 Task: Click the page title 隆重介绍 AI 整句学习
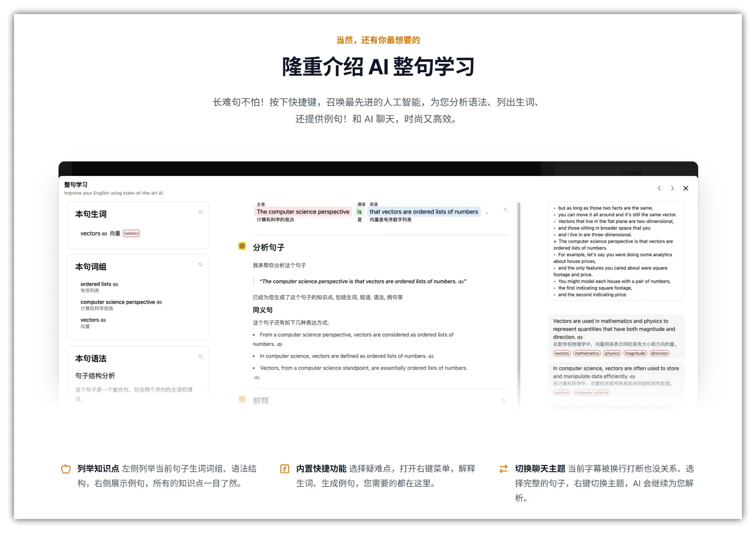[378, 66]
